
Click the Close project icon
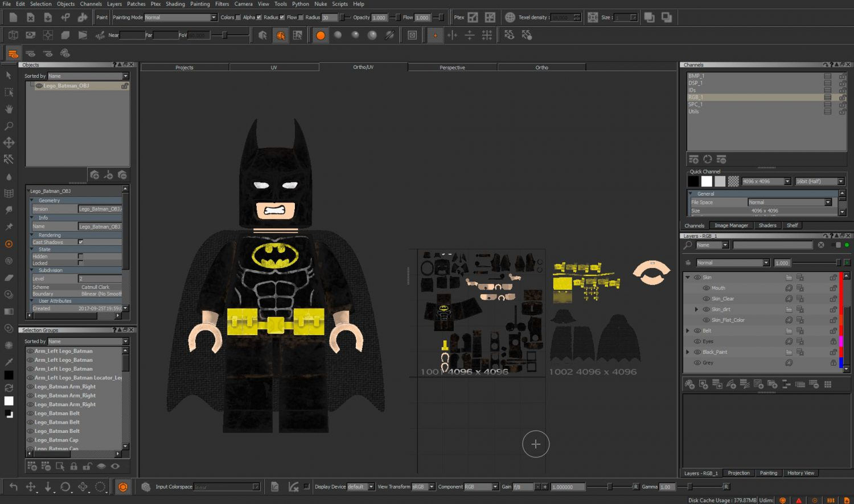(x=31, y=18)
